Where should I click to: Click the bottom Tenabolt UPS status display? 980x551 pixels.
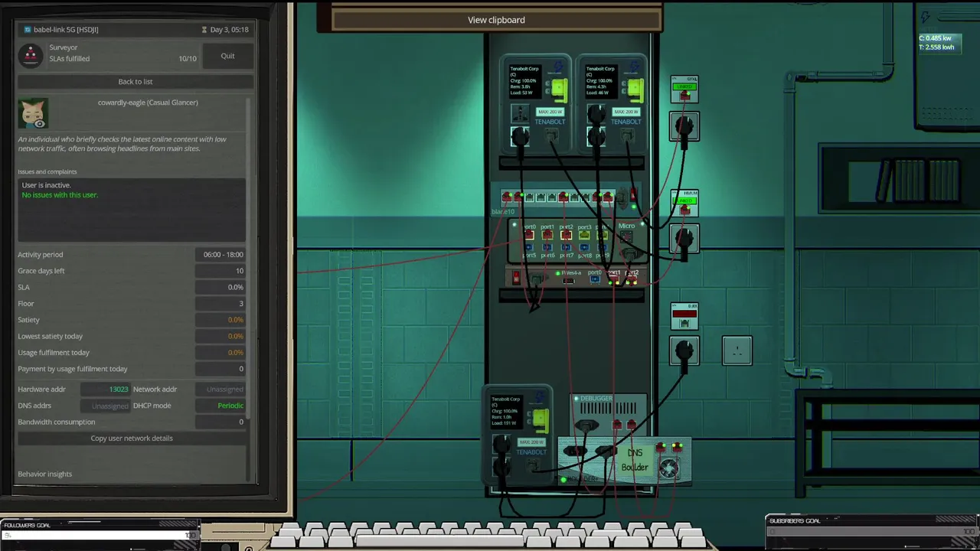pos(507,412)
